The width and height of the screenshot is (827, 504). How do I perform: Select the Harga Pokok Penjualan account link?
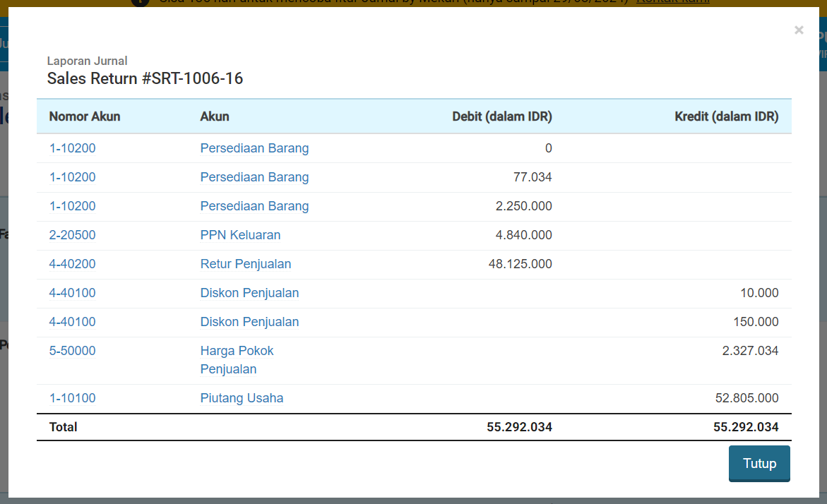click(x=237, y=360)
